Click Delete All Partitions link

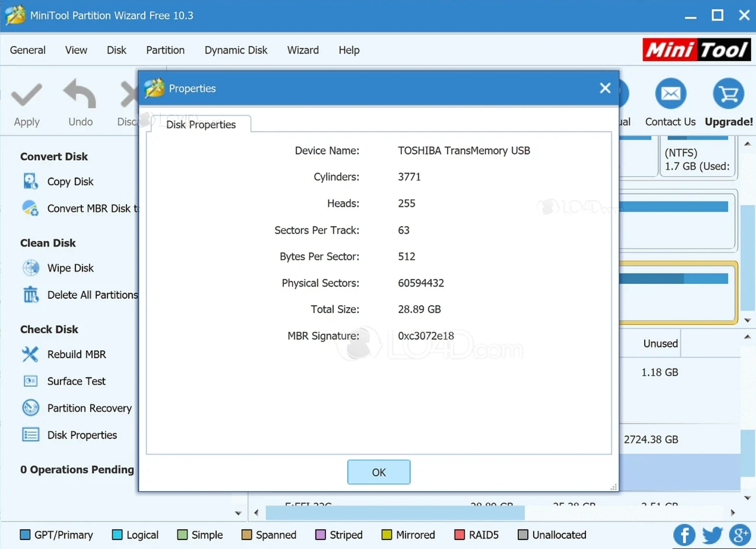[x=93, y=295]
